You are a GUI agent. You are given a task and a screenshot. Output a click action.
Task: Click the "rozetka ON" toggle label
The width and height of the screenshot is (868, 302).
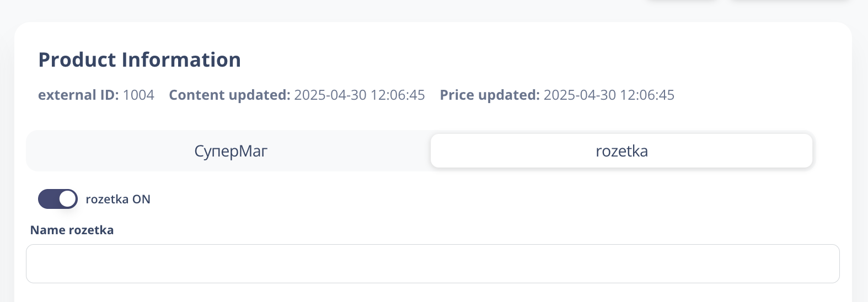118,199
